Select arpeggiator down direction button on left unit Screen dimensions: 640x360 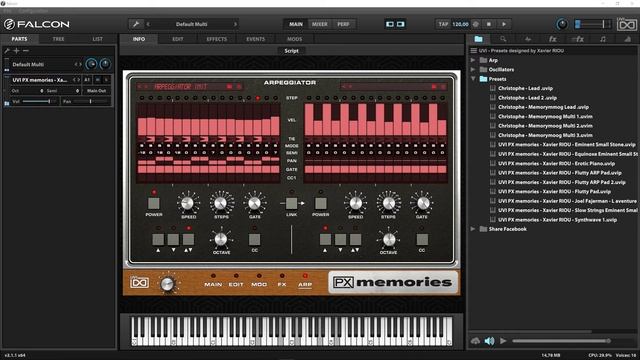coord(173,239)
